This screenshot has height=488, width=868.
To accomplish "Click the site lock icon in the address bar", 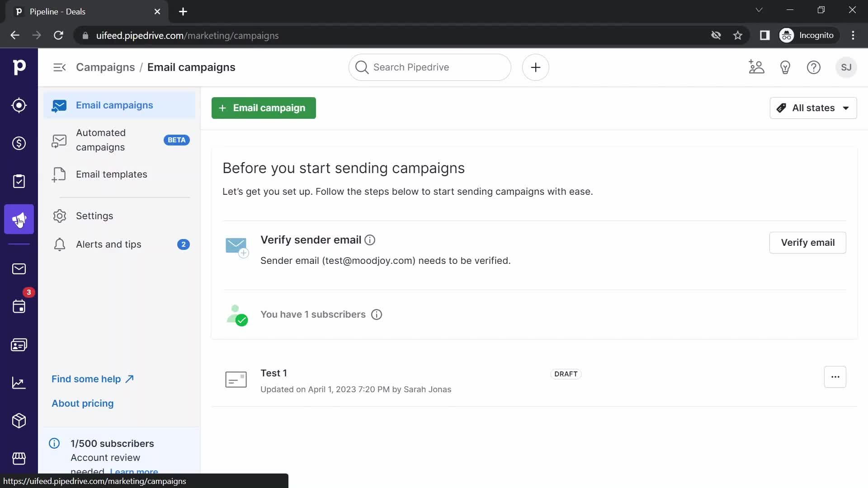I will point(85,35).
